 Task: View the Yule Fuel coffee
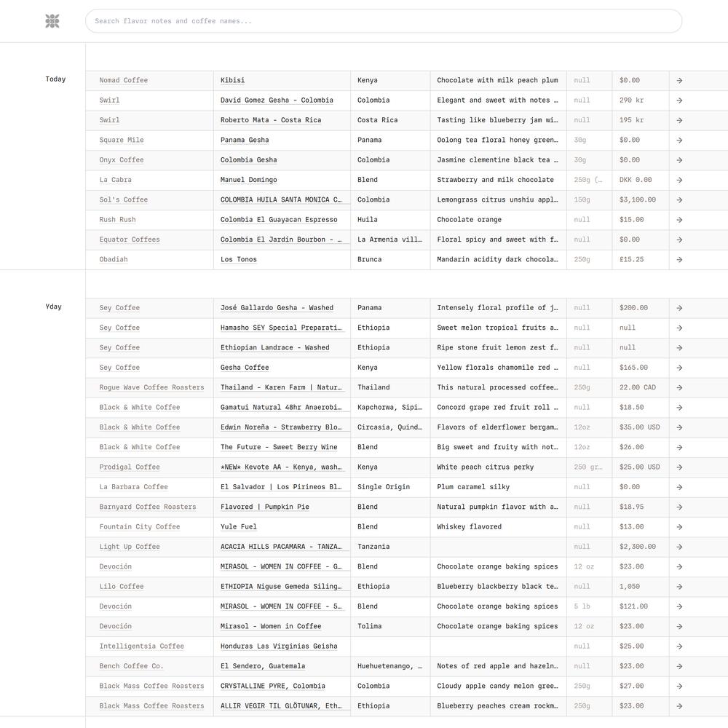click(x=239, y=527)
